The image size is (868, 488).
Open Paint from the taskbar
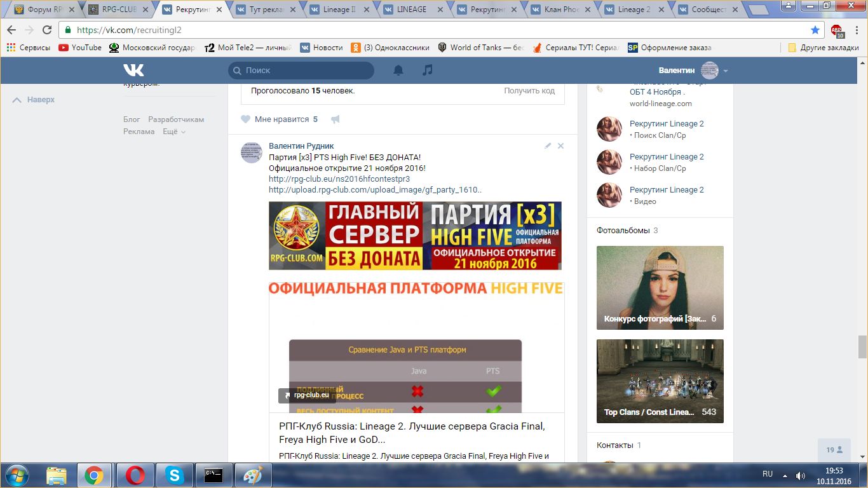click(252, 475)
